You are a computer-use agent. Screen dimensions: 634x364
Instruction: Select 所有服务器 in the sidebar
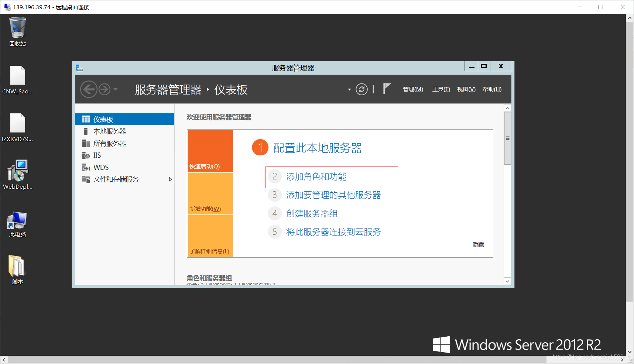(124, 143)
